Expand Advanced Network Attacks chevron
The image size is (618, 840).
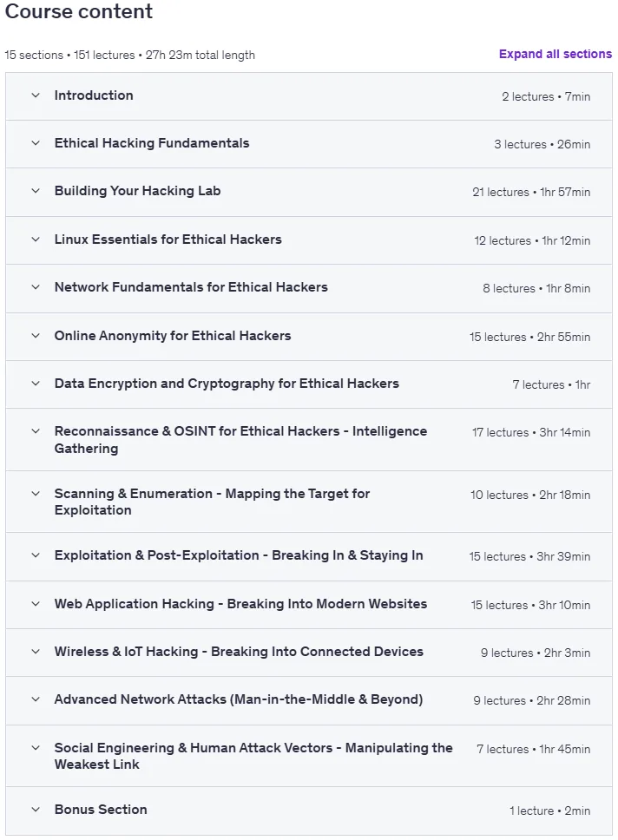point(36,699)
